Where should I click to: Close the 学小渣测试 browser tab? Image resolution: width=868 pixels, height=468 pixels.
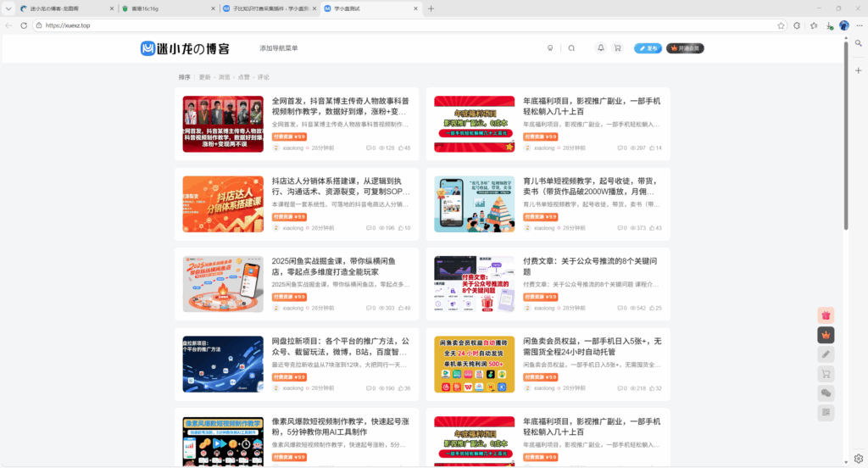pyautogui.click(x=415, y=8)
